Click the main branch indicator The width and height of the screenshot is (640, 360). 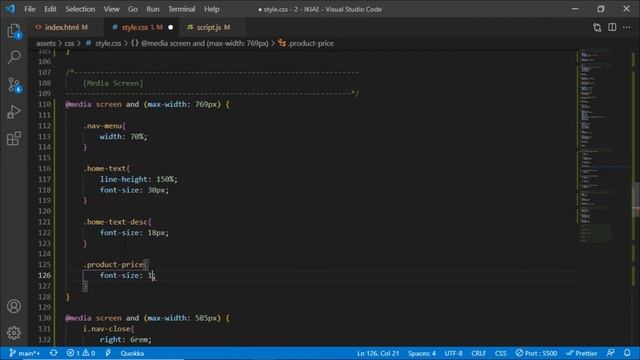pos(24,353)
